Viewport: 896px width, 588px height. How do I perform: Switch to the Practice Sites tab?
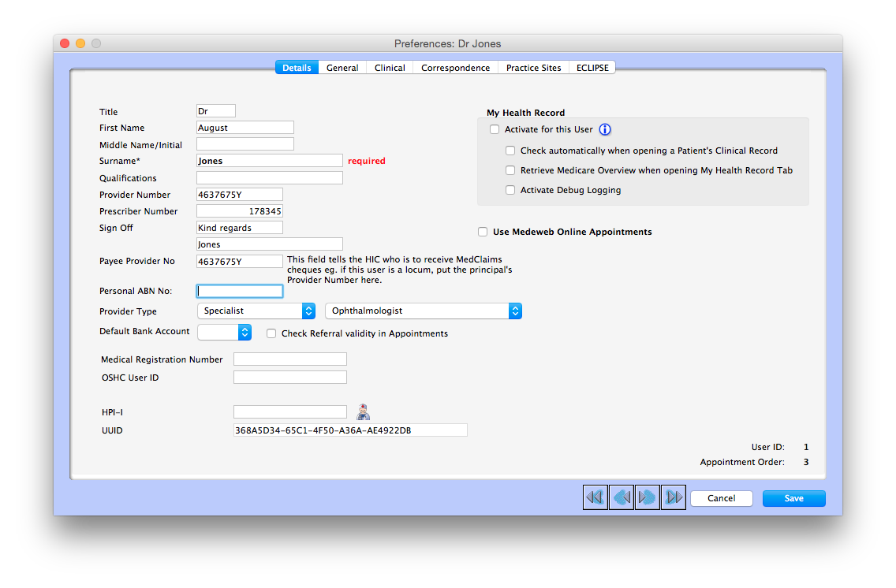[x=533, y=67]
